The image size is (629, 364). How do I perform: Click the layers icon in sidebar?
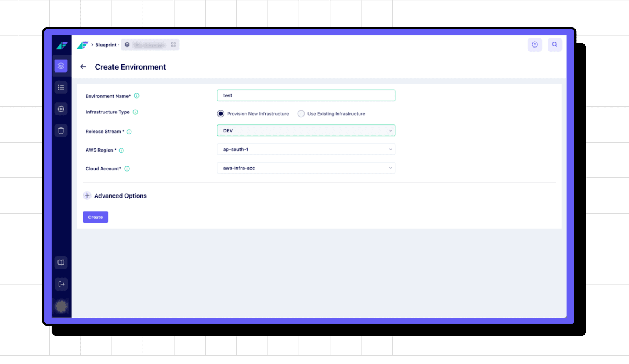point(61,66)
